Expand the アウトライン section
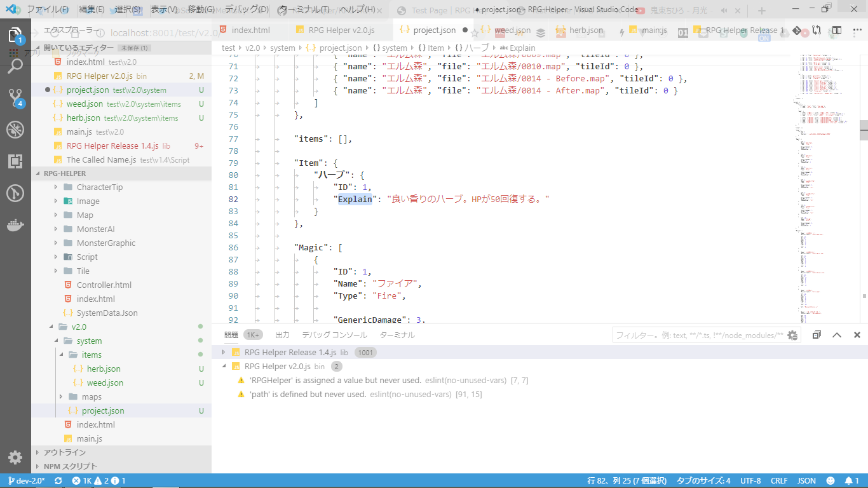868x488 pixels. click(x=64, y=452)
